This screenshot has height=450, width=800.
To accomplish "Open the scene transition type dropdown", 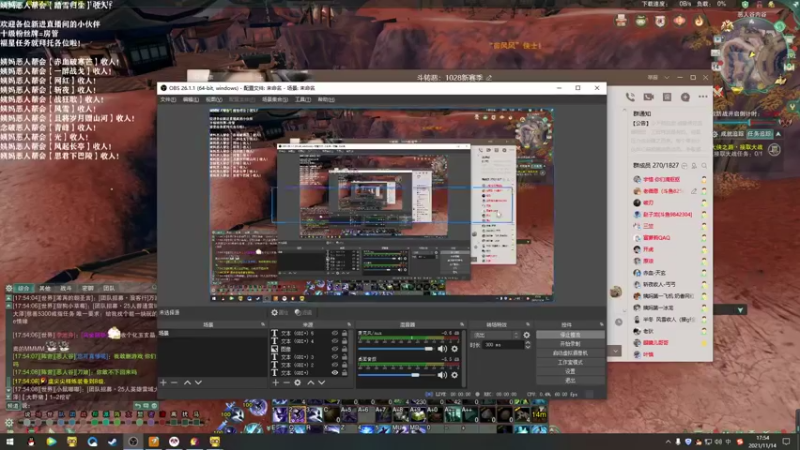I will (x=496, y=335).
